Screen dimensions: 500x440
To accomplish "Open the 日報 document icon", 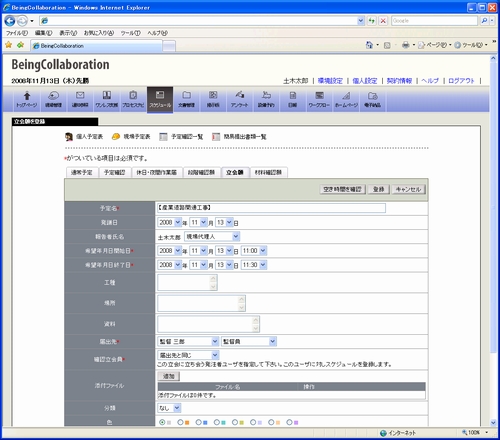I will pyautogui.click(x=293, y=99).
